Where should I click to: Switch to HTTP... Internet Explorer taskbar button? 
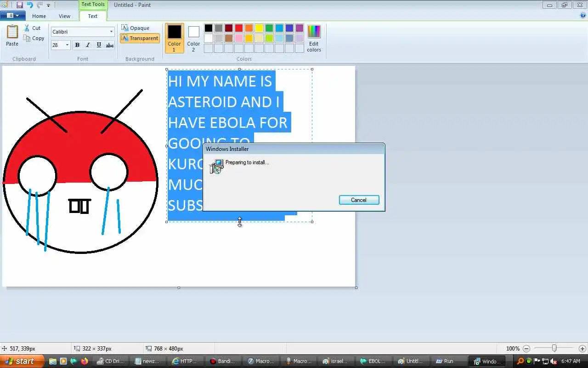(x=186, y=361)
